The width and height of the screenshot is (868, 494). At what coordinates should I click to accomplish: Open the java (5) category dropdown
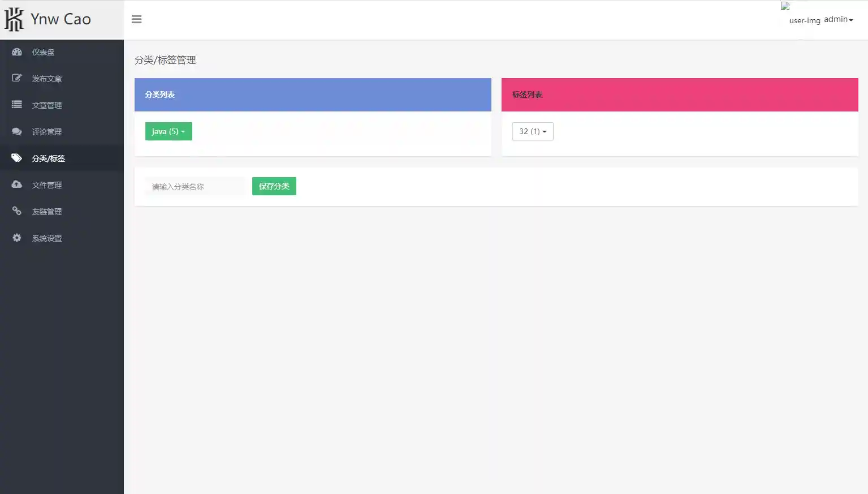[169, 131]
